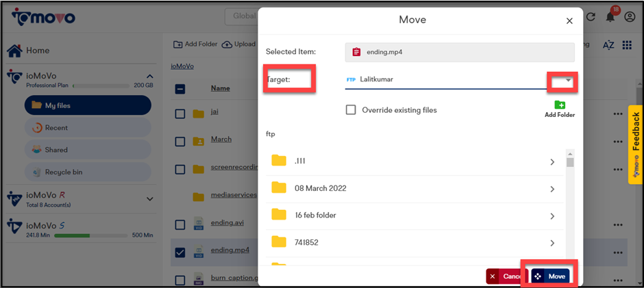644x288 pixels.
Task: Tick the checkbox for folder March
Action: (x=180, y=142)
